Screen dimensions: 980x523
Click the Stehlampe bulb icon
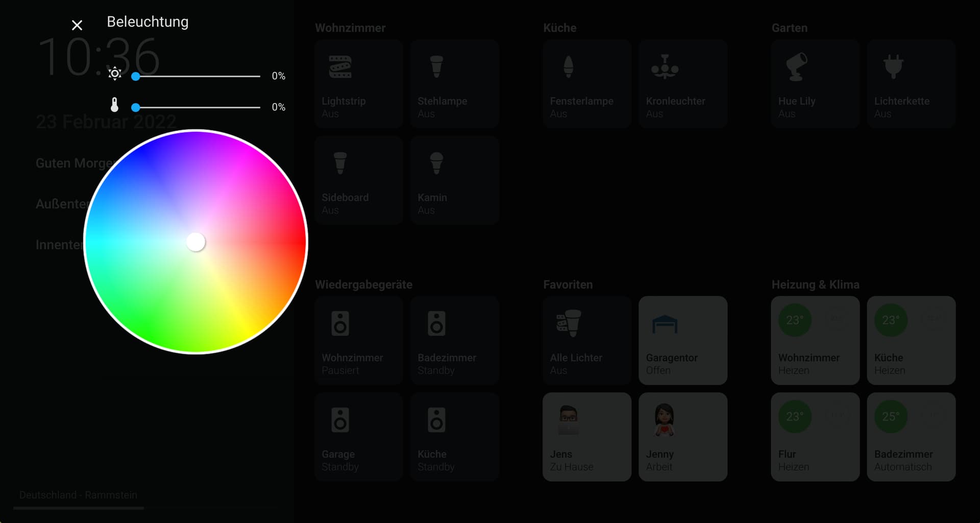coord(436,66)
